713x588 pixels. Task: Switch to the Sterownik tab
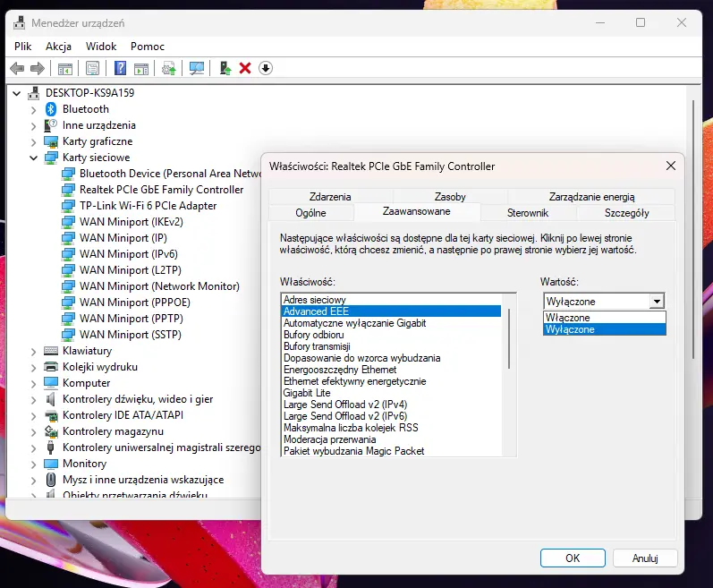pos(528,212)
